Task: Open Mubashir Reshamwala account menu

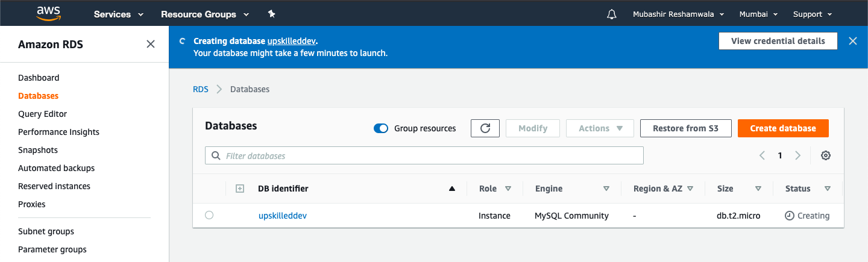Action: tap(679, 14)
